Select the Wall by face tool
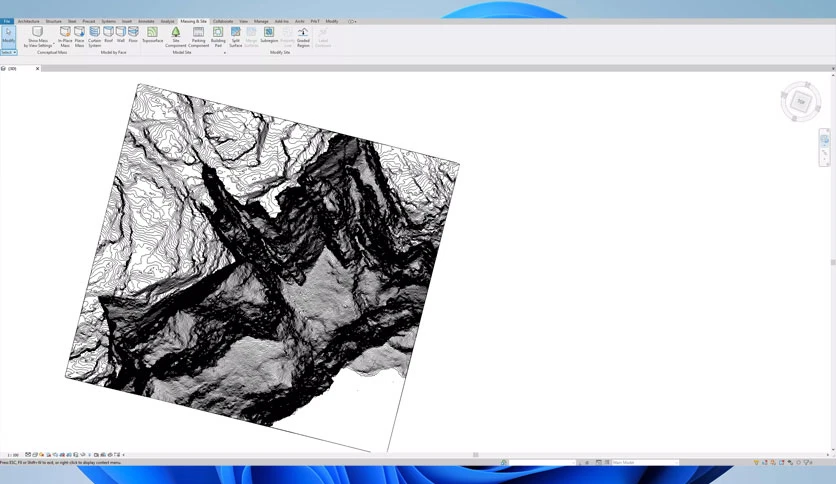 [x=120, y=35]
